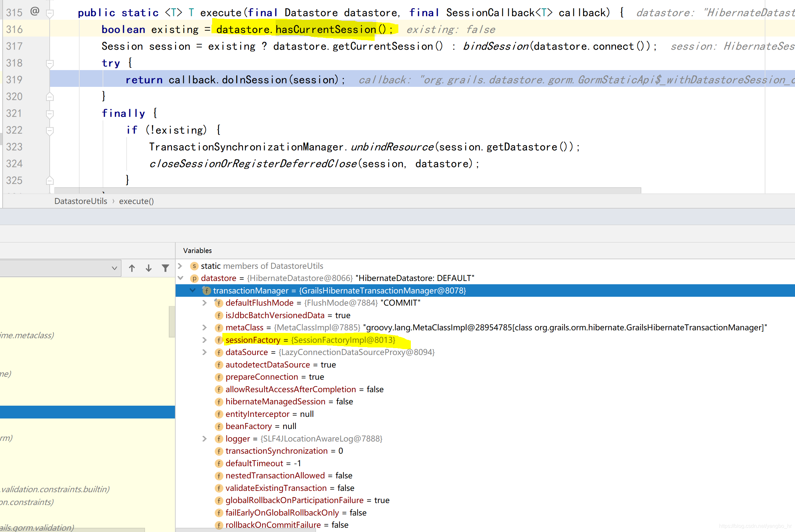Click DatastoreUtils in the breadcrumb bar

[x=81, y=201]
